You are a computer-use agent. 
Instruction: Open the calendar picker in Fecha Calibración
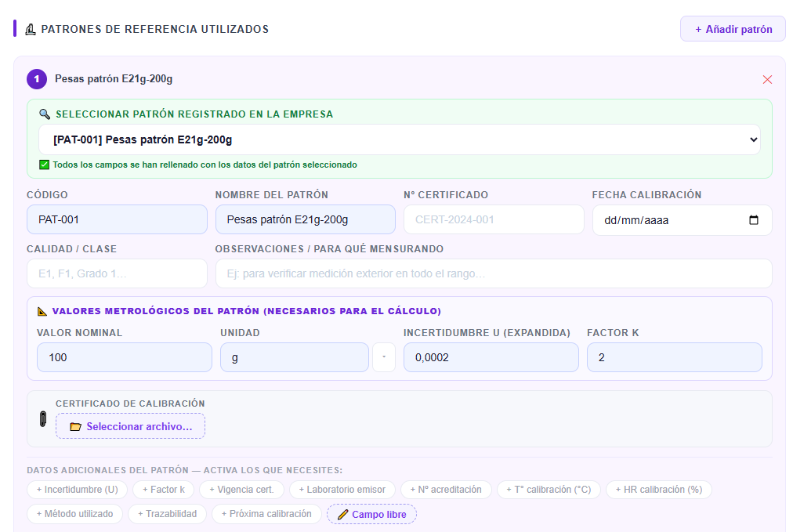click(754, 220)
